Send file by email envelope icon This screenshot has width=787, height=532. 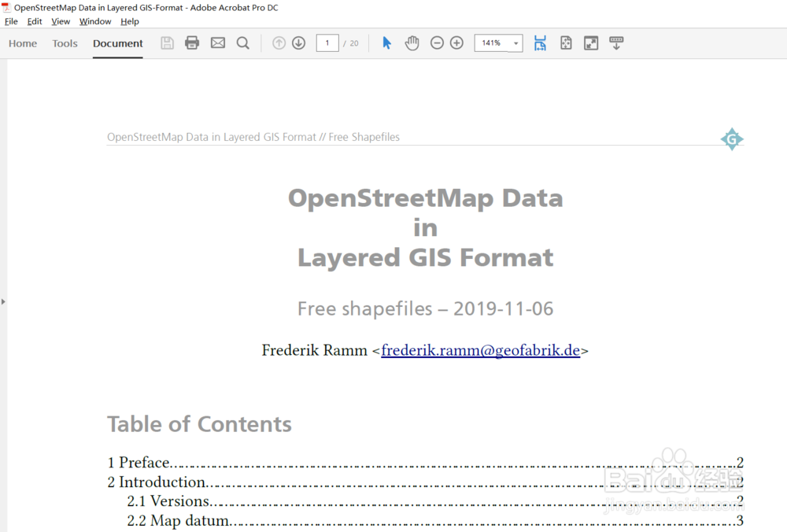point(218,43)
